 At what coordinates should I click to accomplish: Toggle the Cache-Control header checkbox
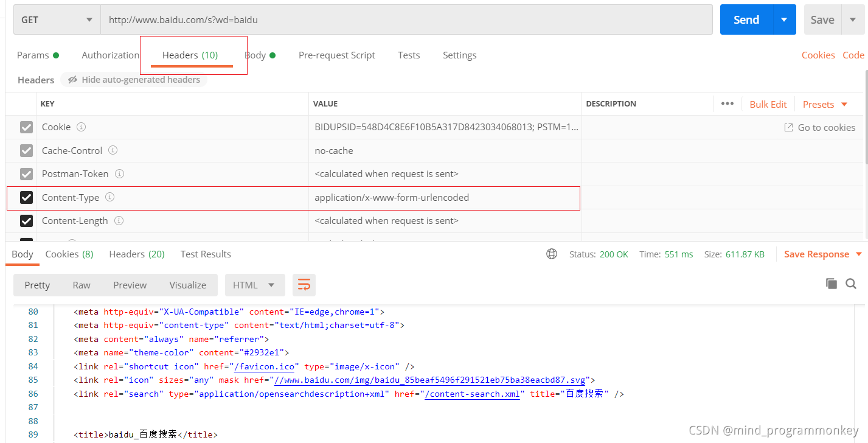26,150
